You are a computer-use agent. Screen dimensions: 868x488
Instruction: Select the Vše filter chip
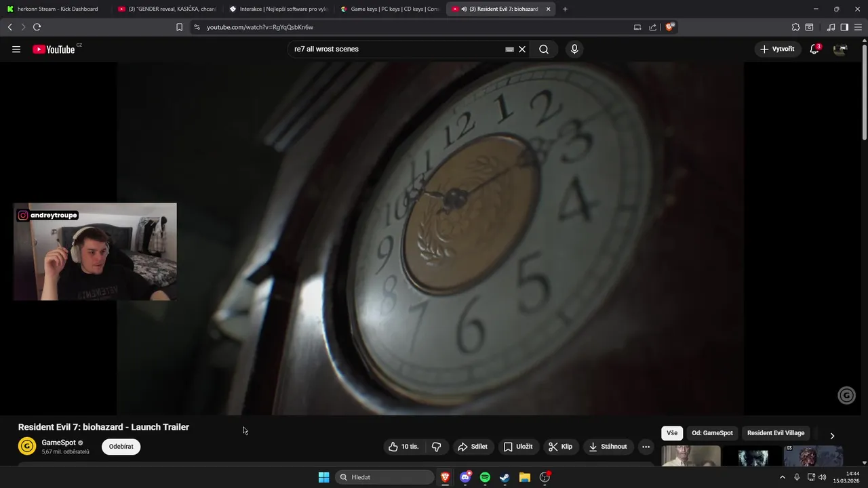point(672,433)
